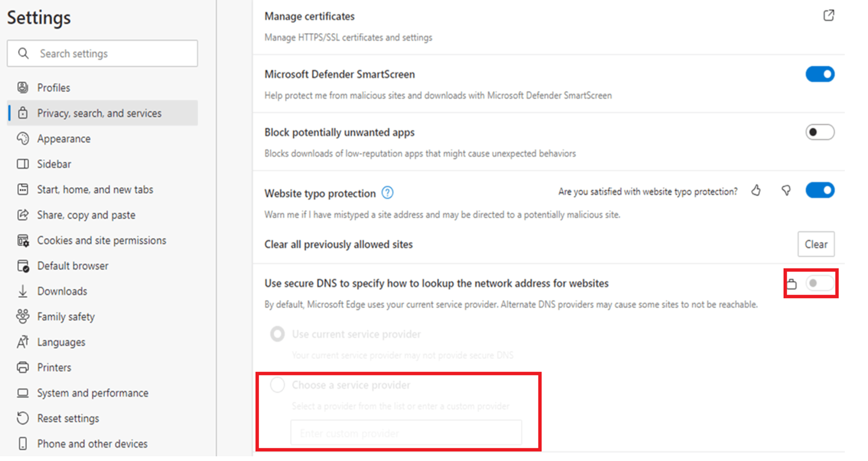Click the search magnifier in settings search
This screenshot has width=868, height=461.
pyautogui.click(x=23, y=53)
